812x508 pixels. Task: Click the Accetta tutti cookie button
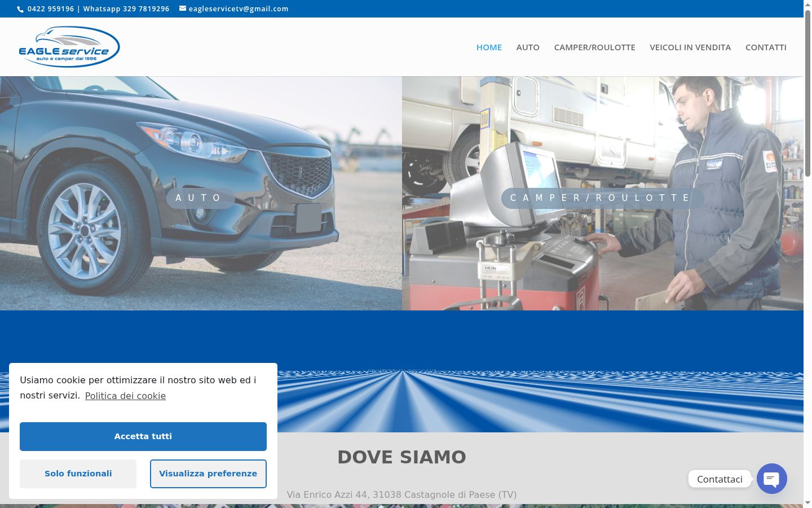tap(143, 436)
